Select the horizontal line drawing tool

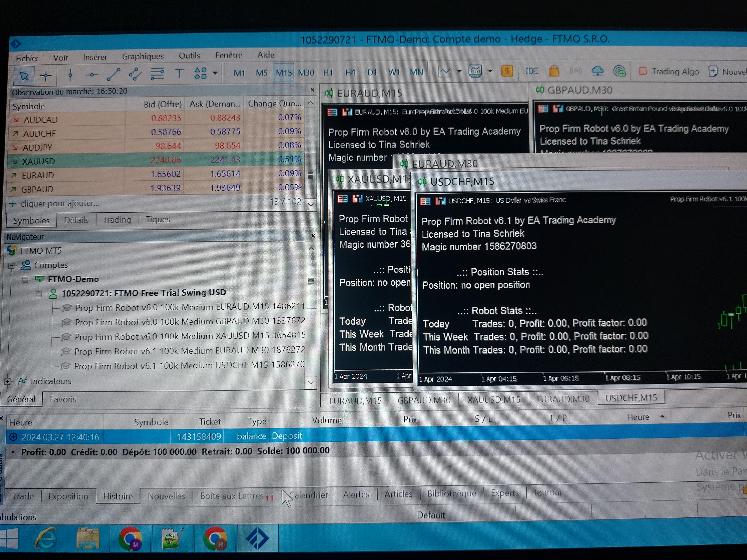point(92,75)
